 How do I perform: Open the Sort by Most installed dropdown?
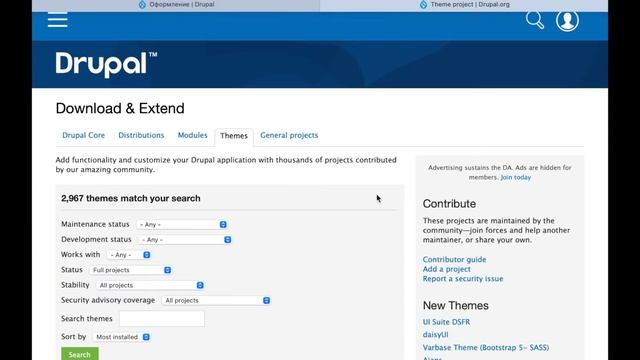(122, 337)
